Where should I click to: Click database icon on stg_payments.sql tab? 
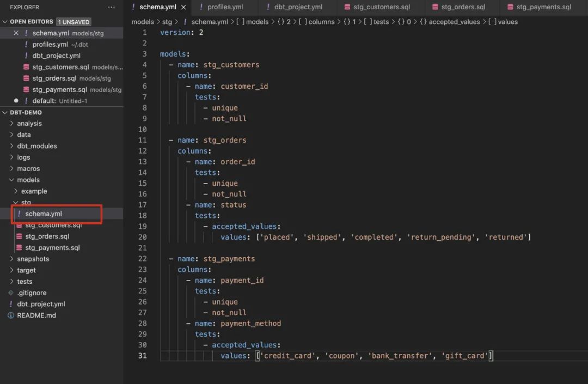coord(510,7)
